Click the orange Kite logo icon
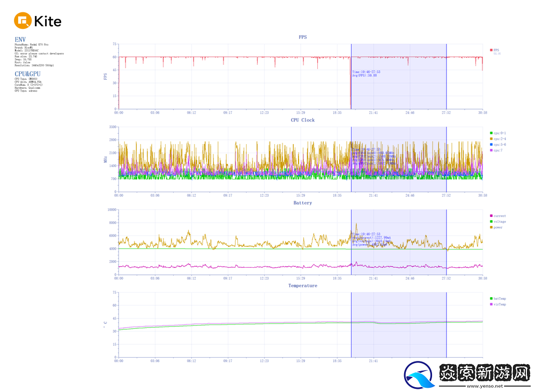The width and height of the screenshot is (536, 392). click(x=23, y=21)
